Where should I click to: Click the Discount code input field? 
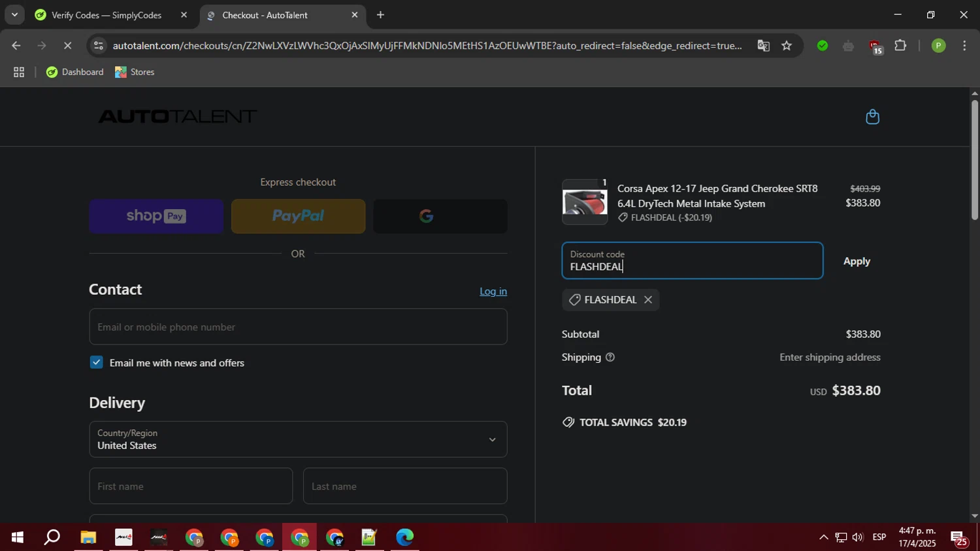click(x=693, y=261)
